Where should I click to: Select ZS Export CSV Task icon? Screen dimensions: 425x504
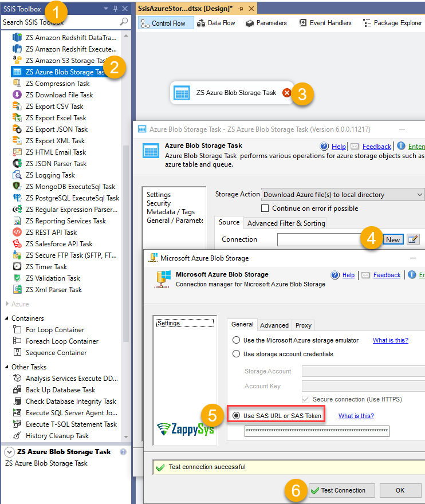pos(17,107)
